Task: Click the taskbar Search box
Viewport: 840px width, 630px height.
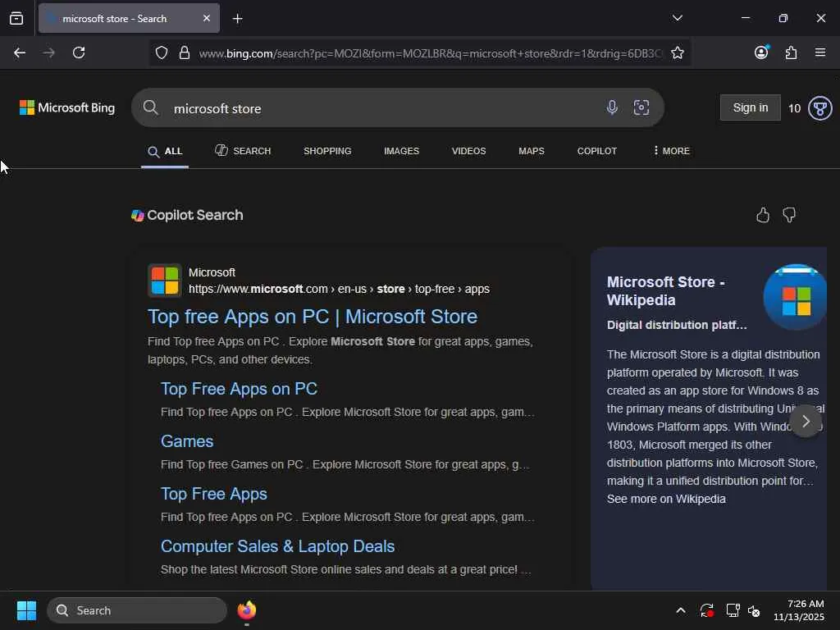Action: pos(137,610)
